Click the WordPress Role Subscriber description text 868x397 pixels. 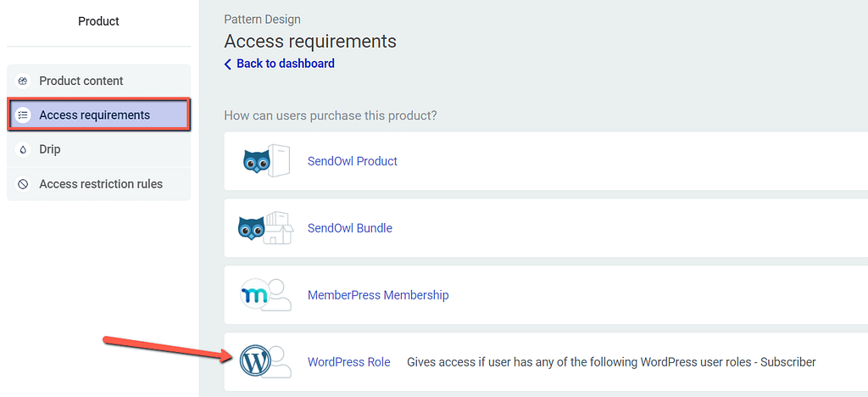tap(612, 362)
